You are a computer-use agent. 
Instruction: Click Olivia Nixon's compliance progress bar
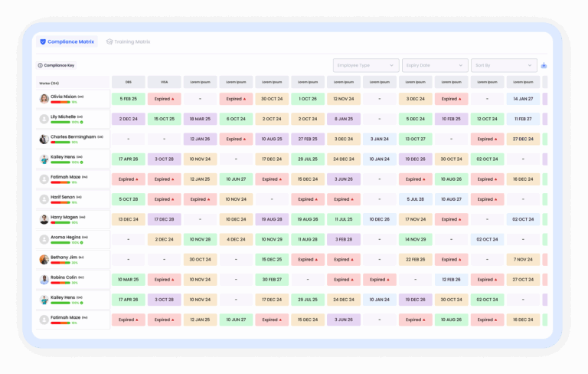point(60,102)
